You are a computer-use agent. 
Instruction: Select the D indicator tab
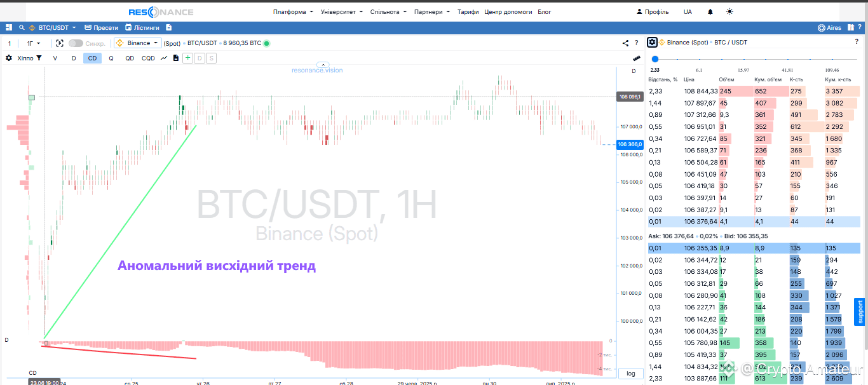(x=74, y=58)
